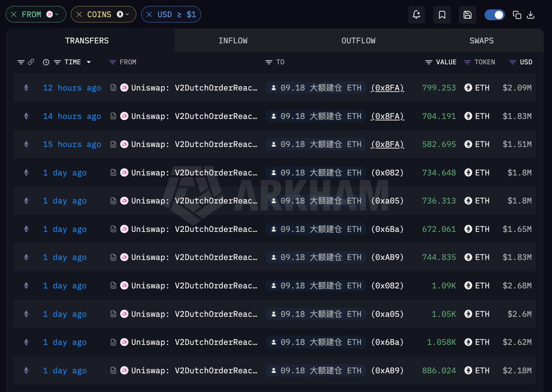Click the 09.18 entity tag in 886.024 row
The height and width of the screenshot is (392, 552).
pyautogui.click(x=316, y=371)
